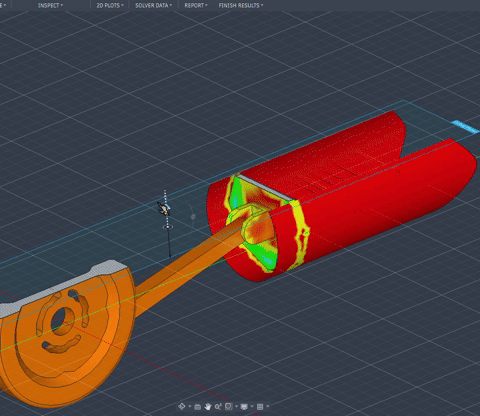Click the Zoom Window / Fit icon

point(229,406)
